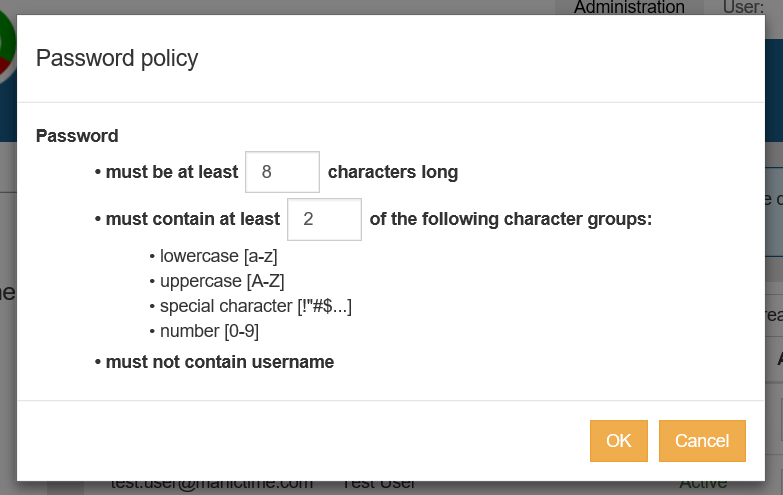The image size is (783, 495).
Task: Click the green Active status text
Action: coord(703,485)
